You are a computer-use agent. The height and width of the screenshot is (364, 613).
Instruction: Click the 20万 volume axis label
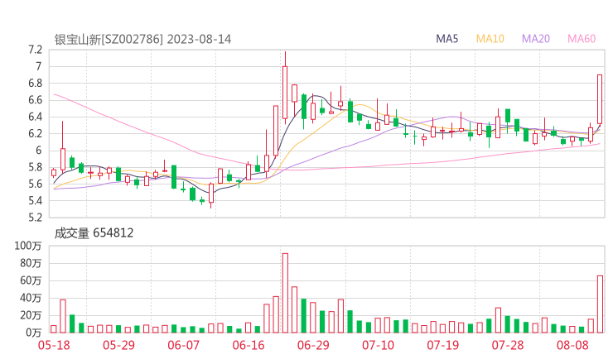31,315
